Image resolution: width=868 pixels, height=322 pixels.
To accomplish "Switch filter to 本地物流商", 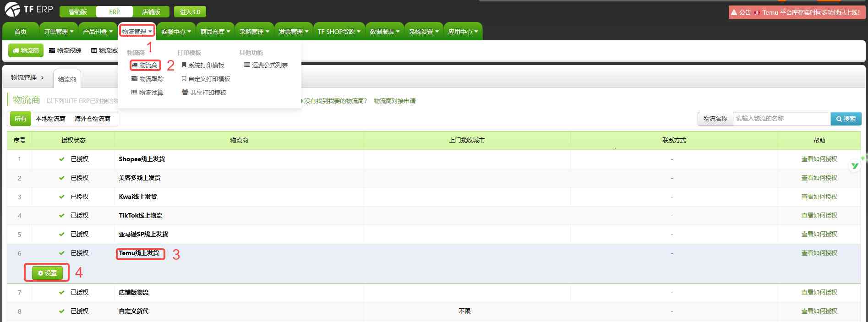I will [x=50, y=119].
